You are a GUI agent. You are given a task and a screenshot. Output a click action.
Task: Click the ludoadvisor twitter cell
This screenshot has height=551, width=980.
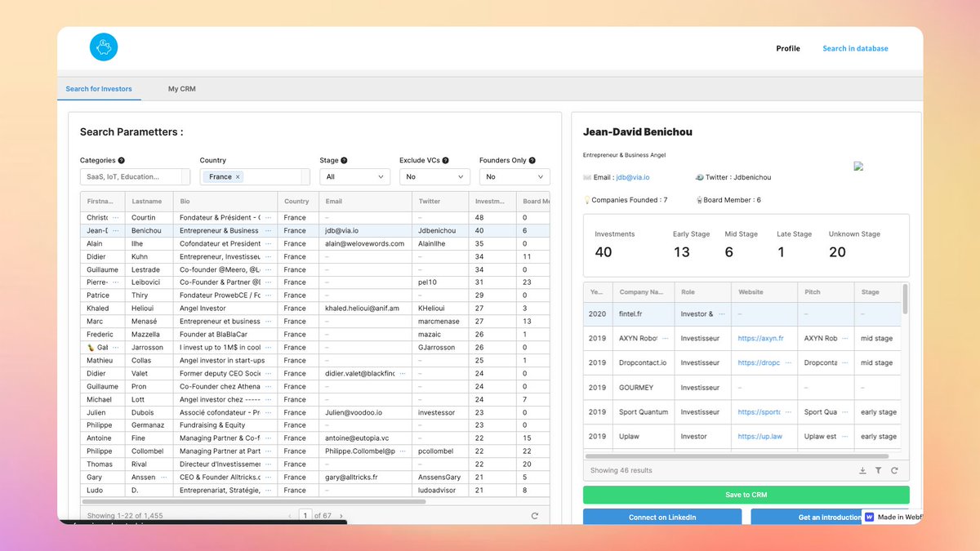coord(440,490)
